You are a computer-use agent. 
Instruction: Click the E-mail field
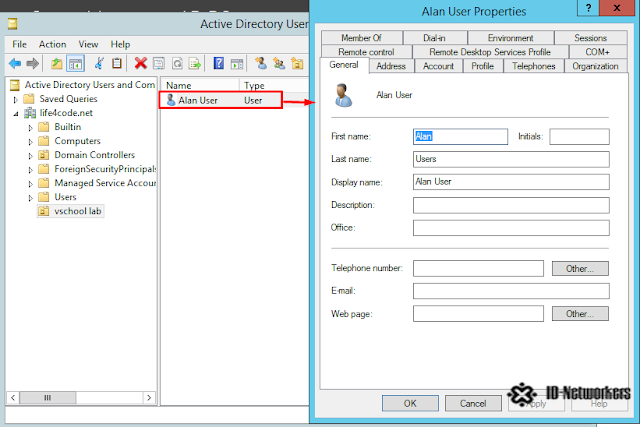click(x=511, y=291)
